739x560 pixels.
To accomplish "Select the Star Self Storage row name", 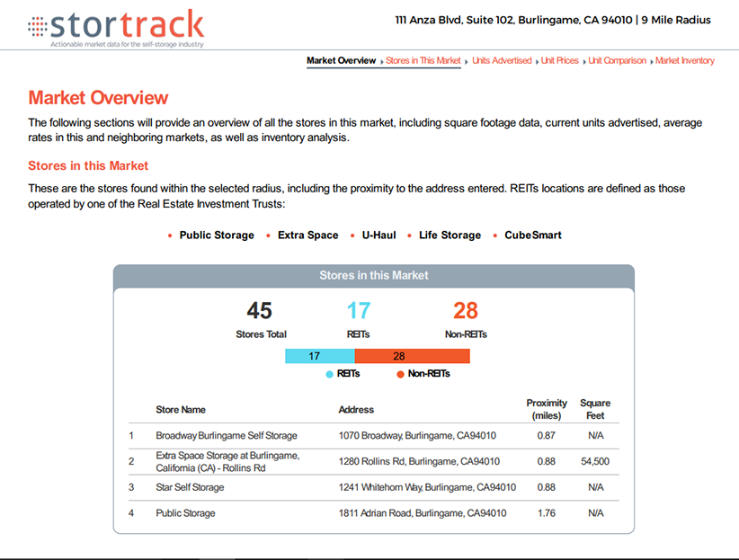I will tap(190, 487).
